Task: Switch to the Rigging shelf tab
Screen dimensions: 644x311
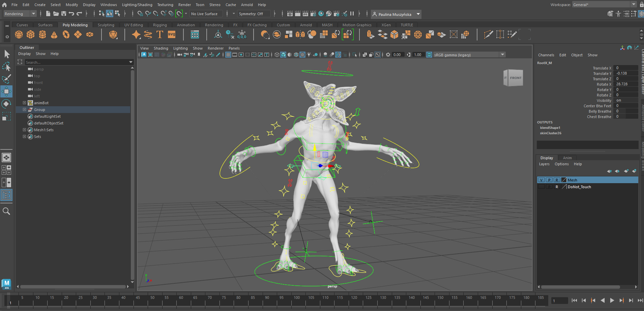Action: pos(160,25)
